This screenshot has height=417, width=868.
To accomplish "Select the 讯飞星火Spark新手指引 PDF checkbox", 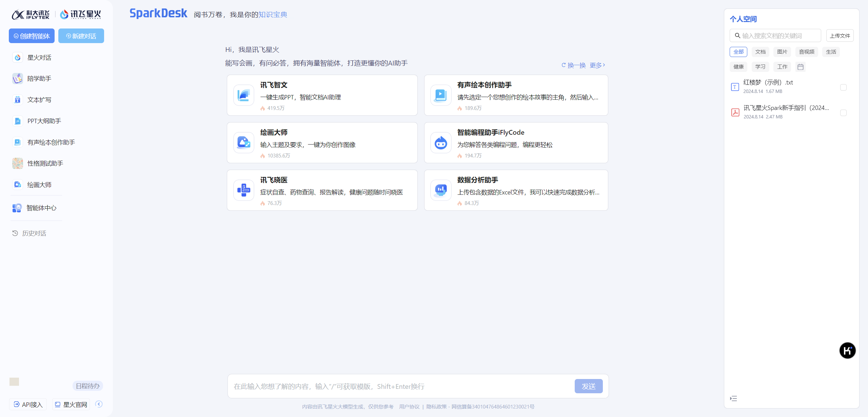I will [843, 113].
